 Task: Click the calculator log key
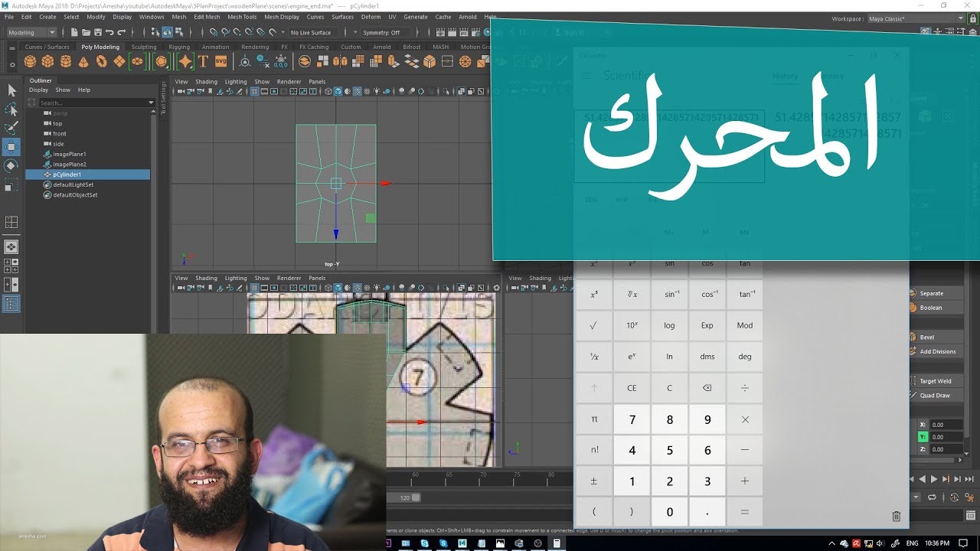(669, 325)
